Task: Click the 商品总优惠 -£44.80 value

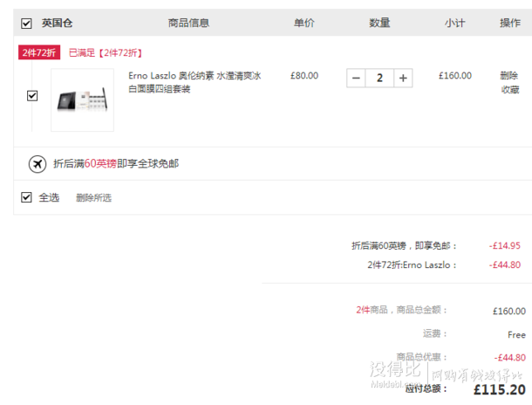Action: click(x=510, y=358)
